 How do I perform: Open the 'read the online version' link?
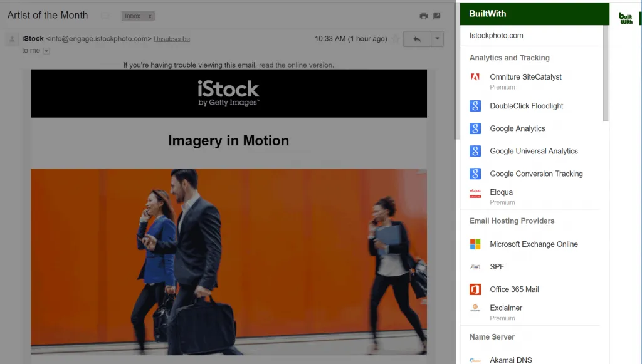(x=295, y=65)
